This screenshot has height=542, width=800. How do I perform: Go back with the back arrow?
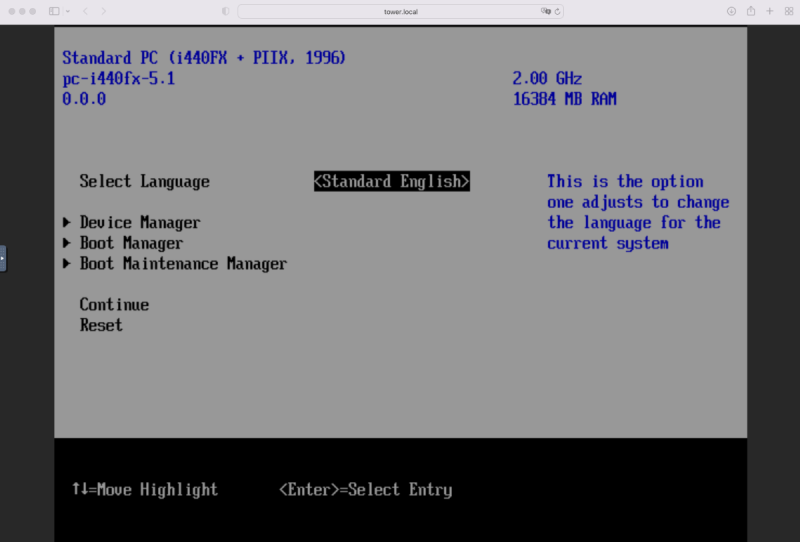click(x=85, y=11)
